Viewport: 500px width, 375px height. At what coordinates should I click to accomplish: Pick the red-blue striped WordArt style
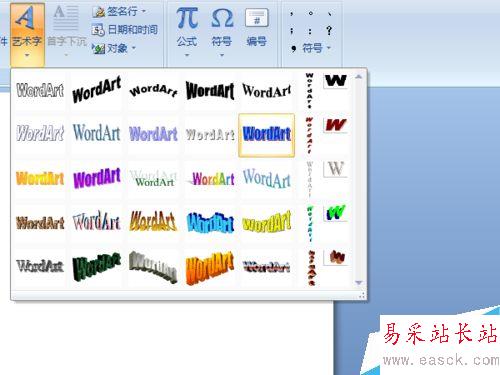point(267,267)
